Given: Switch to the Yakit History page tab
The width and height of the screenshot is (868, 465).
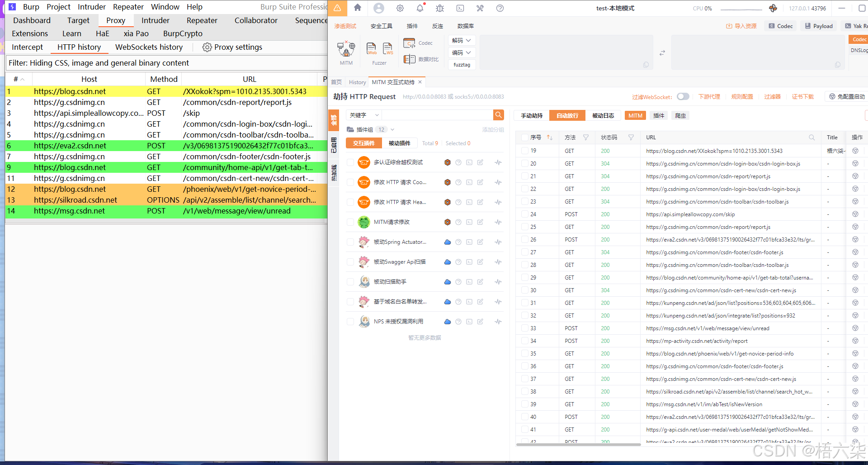Looking at the screenshot, I should point(357,82).
